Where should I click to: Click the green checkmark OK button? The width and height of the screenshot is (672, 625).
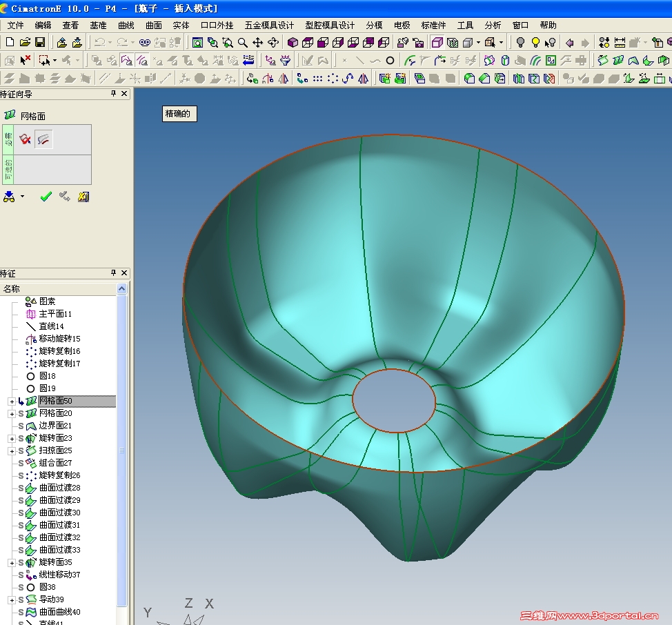(x=46, y=197)
